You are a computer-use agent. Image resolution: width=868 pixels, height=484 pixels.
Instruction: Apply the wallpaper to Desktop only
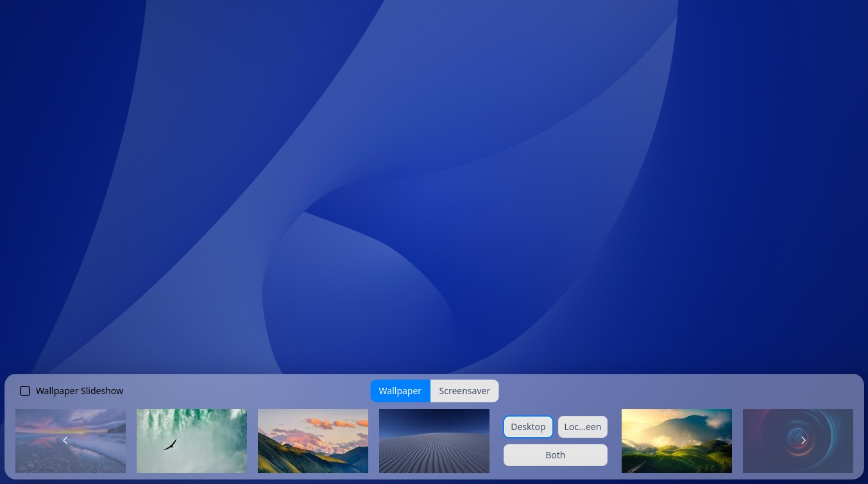tap(528, 426)
